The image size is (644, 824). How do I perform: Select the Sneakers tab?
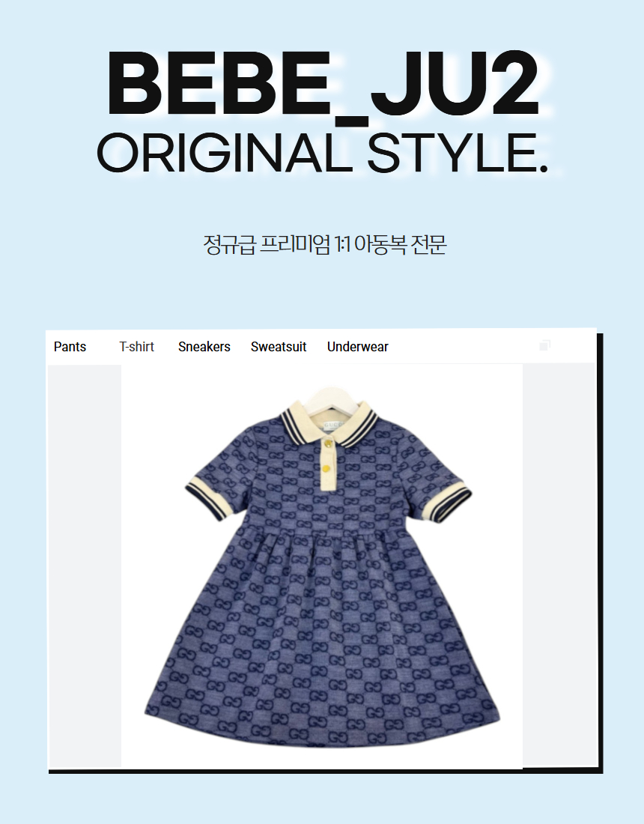coord(204,347)
